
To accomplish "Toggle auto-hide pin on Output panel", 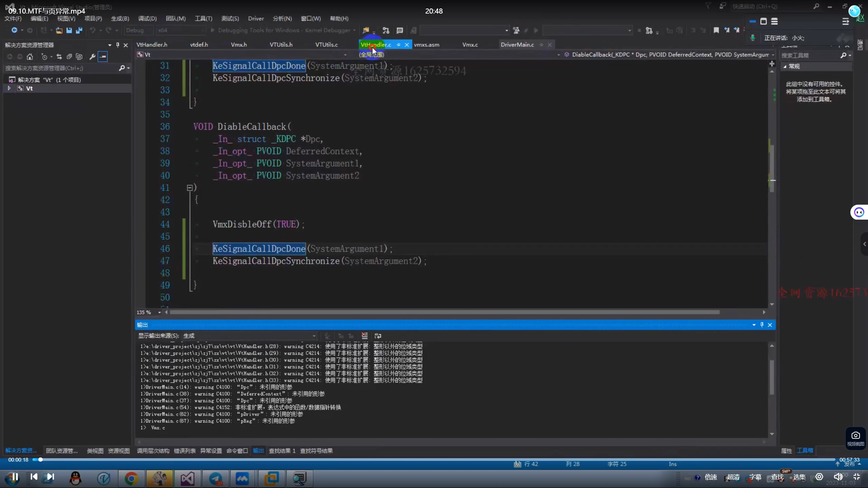I will tap(762, 325).
